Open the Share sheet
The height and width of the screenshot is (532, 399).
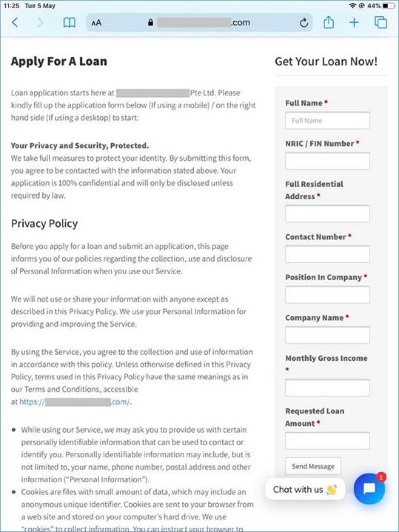point(328,22)
